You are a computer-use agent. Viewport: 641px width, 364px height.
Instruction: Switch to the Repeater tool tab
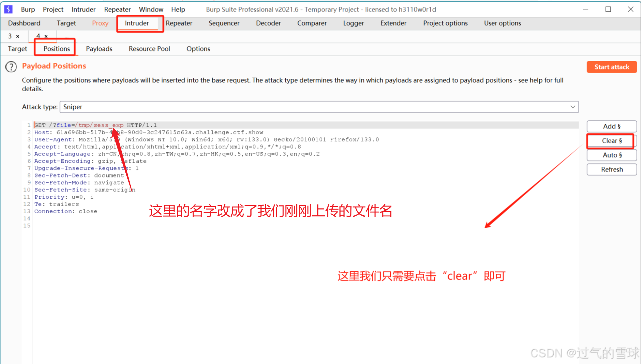pos(179,23)
